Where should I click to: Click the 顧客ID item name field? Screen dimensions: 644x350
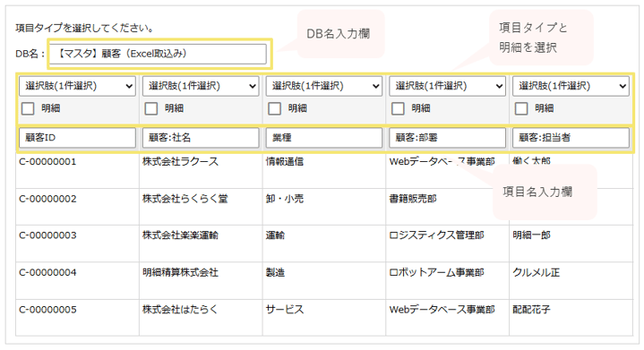pyautogui.click(x=77, y=138)
